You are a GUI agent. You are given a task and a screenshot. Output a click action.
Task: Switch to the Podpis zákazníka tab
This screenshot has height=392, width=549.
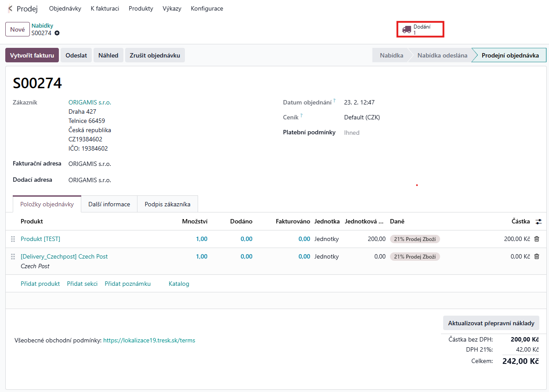[167, 204]
